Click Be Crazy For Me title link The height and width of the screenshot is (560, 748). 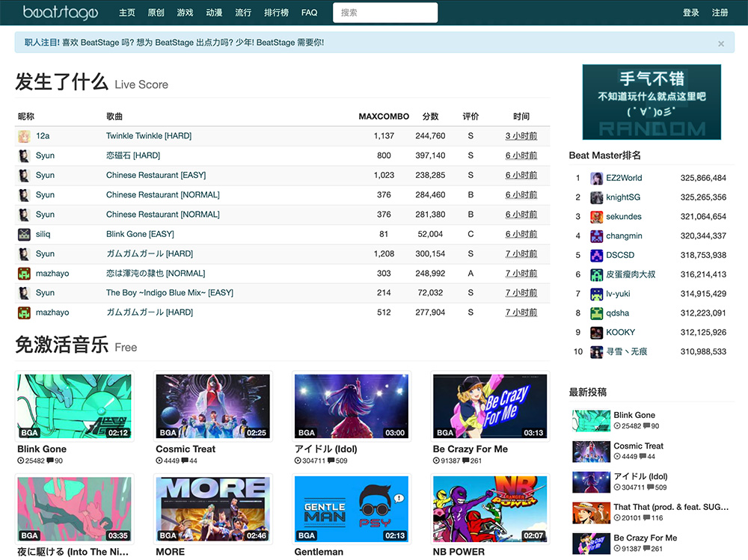(x=470, y=449)
